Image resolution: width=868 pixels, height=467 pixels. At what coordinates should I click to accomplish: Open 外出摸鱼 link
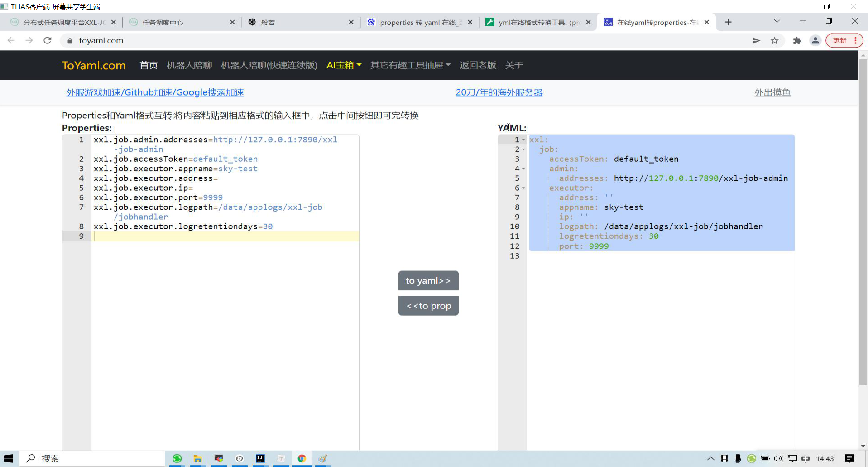coord(772,92)
